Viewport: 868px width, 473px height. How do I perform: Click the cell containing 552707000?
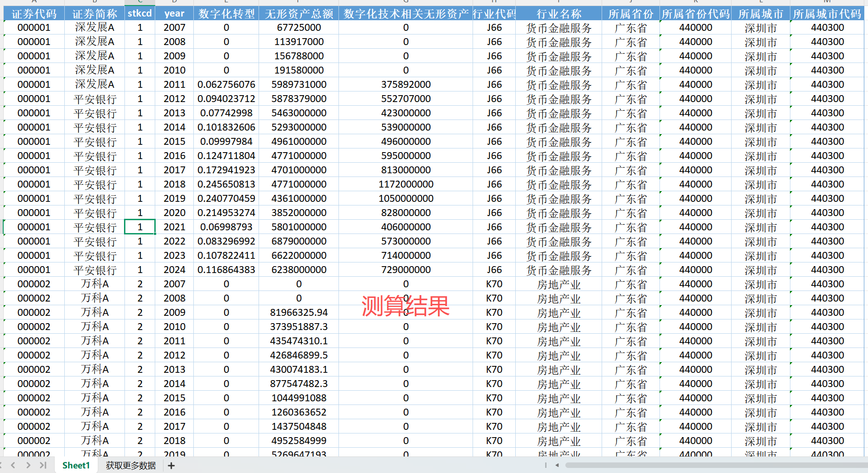click(x=406, y=99)
